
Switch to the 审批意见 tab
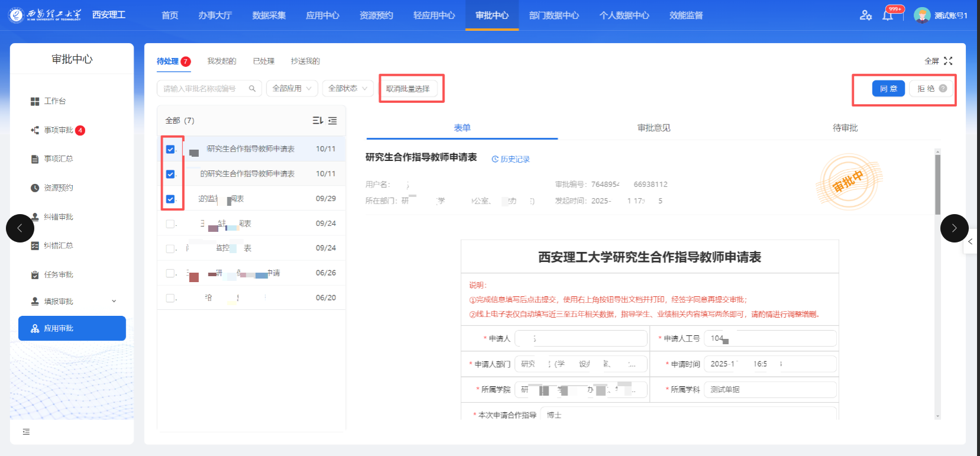[653, 128]
